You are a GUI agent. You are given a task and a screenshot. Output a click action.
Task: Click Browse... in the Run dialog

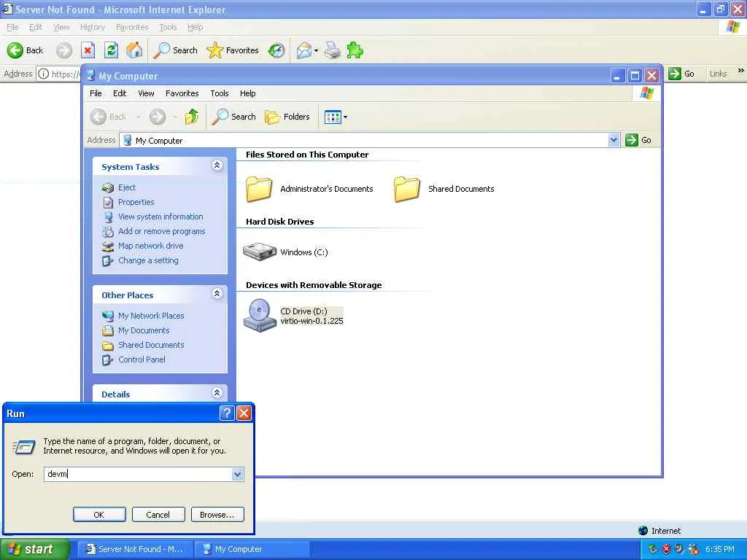[x=217, y=514]
